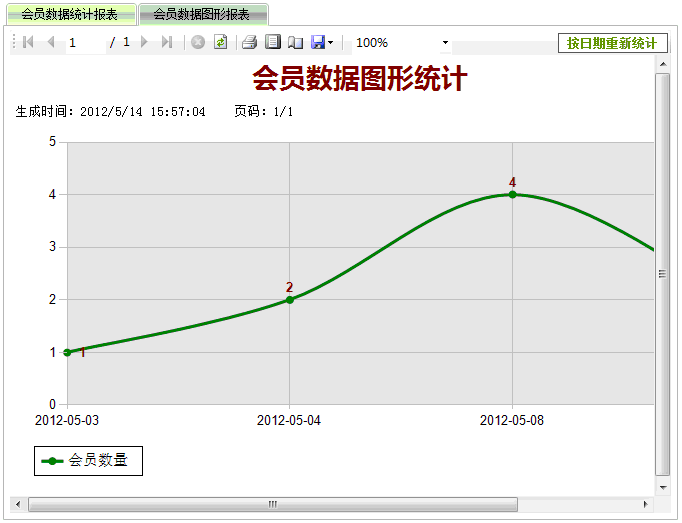Click the vertical scrollbar thumb
The width and height of the screenshot is (682, 523).
[x=661, y=273]
